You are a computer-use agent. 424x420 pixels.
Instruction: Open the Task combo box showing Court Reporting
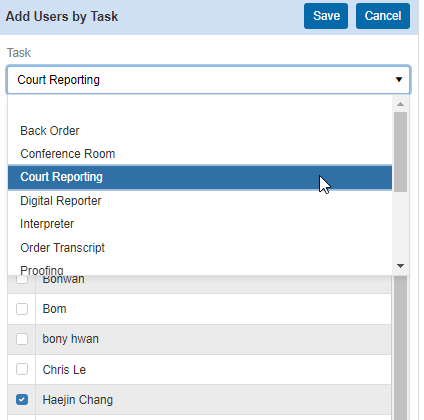pyautogui.click(x=208, y=80)
